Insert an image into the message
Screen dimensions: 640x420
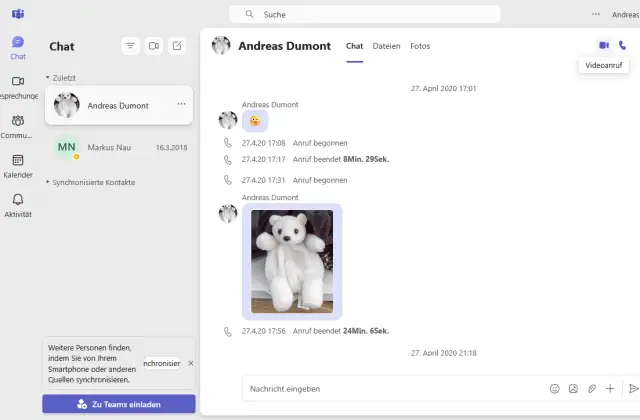573,389
